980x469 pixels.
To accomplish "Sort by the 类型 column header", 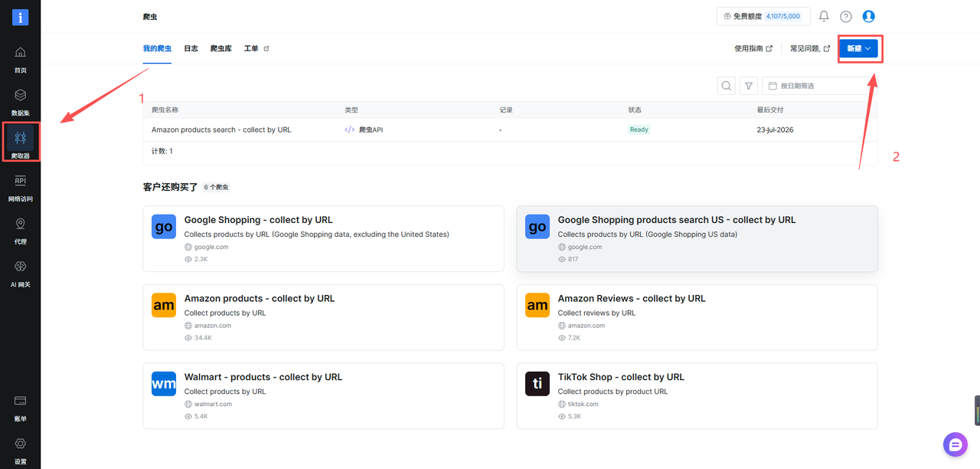I will point(351,110).
